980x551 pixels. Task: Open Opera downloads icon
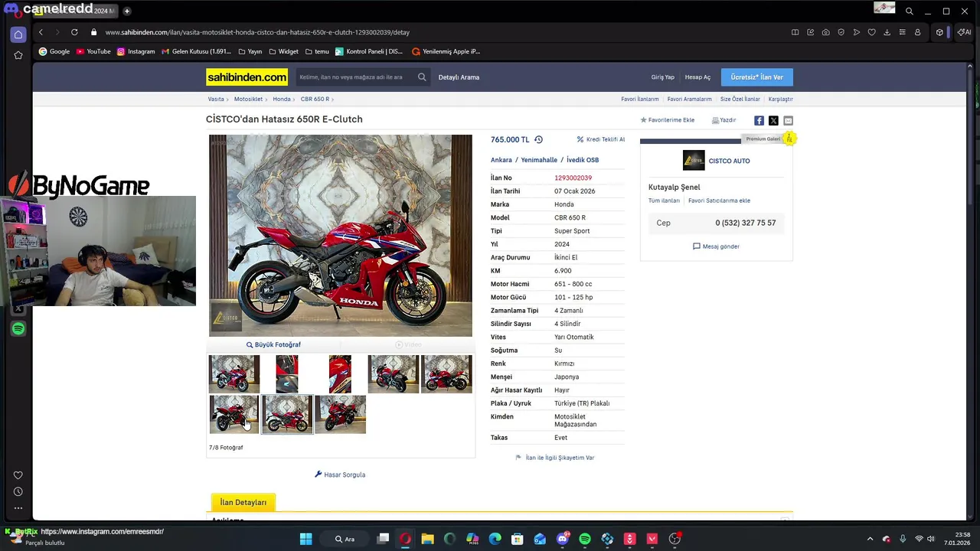click(887, 32)
